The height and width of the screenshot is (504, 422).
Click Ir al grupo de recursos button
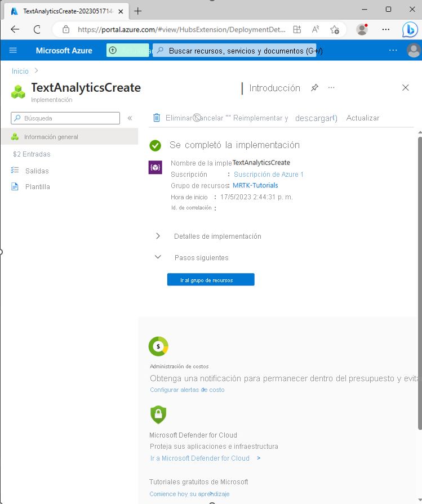coord(211,280)
